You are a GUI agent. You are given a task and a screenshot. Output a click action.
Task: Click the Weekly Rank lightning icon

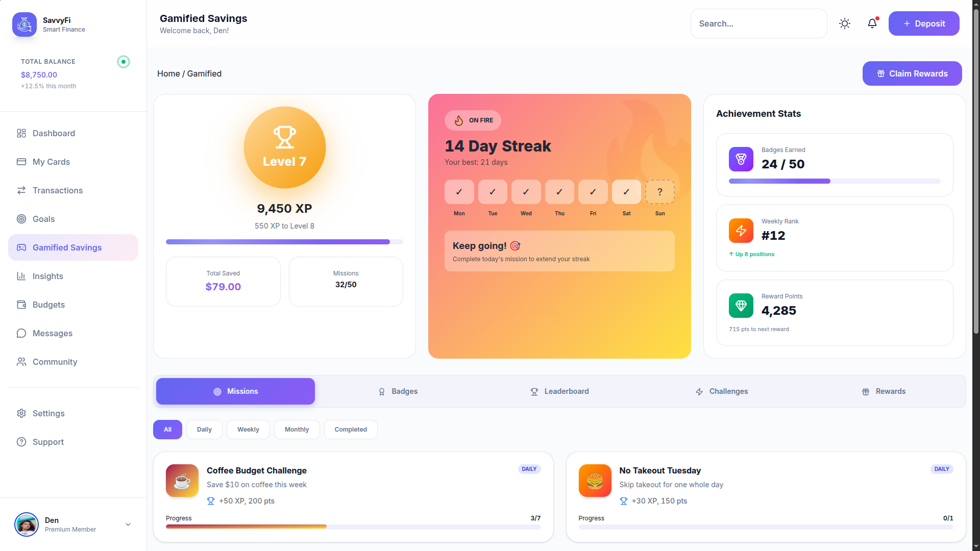[x=741, y=231]
